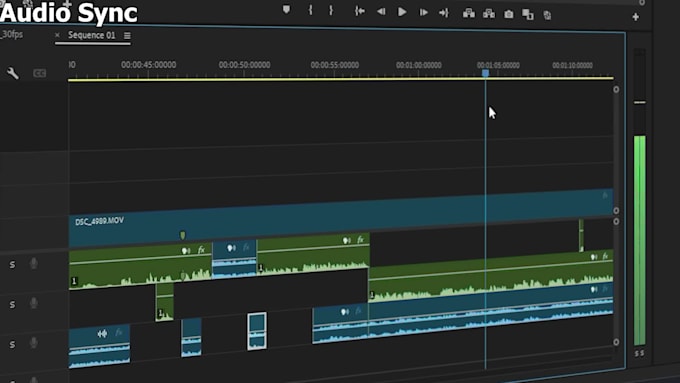Click fx badge on the 00:00:55 green clip

point(360,239)
